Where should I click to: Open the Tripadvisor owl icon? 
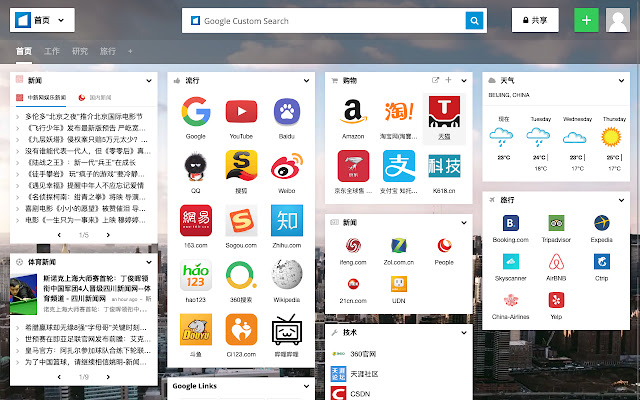coord(556,223)
